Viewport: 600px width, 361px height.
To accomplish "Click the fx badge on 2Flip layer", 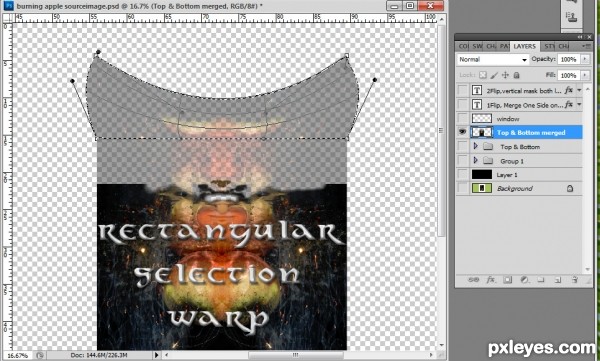I will 569,90.
